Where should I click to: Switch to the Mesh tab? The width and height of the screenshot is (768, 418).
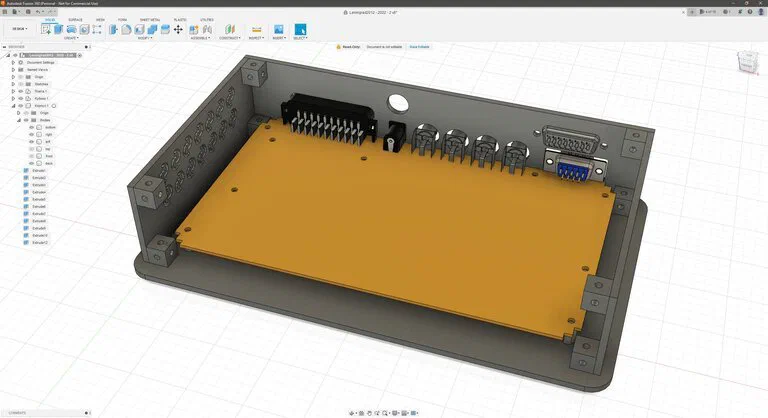tap(100, 20)
